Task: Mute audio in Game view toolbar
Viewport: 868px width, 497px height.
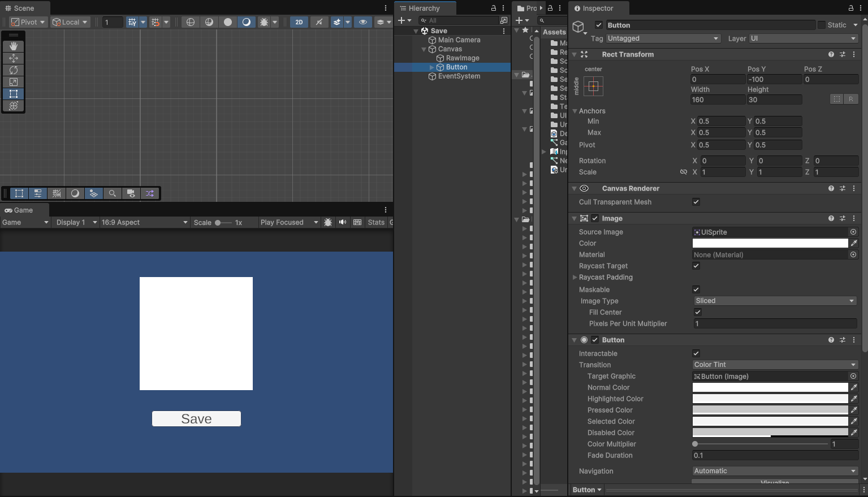Action: [x=343, y=222]
